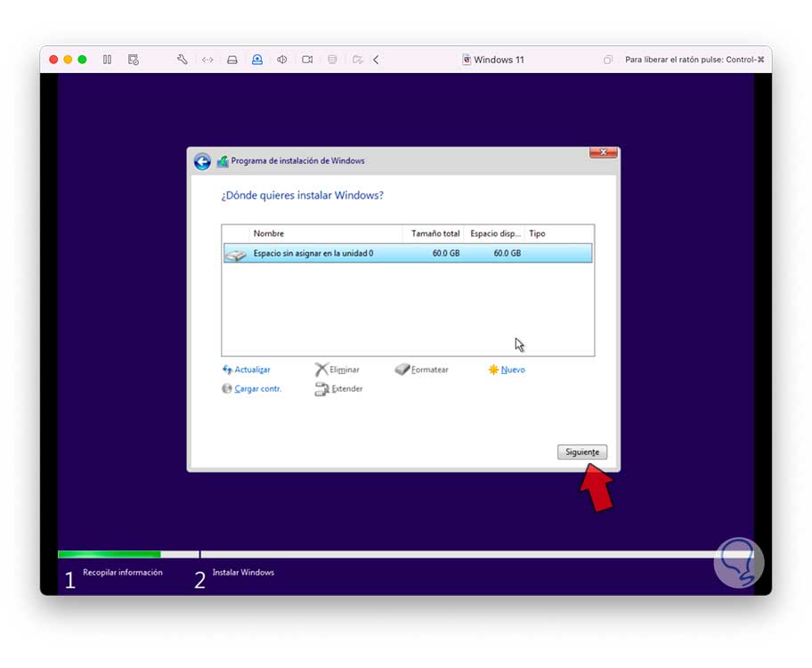
Task: Go back with the blue arrow
Action: click(x=202, y=162)
